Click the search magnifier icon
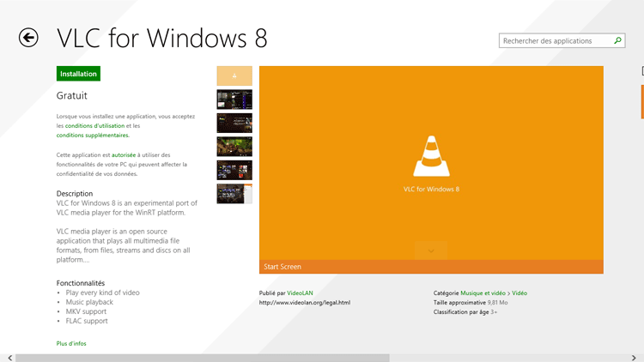 [617, 40]
